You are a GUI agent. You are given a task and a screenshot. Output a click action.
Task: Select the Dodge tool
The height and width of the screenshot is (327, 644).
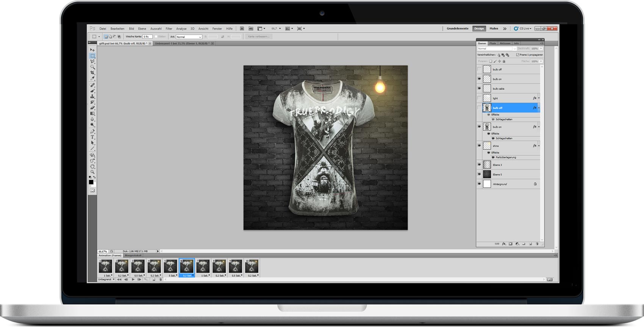[x=92, y=125]
